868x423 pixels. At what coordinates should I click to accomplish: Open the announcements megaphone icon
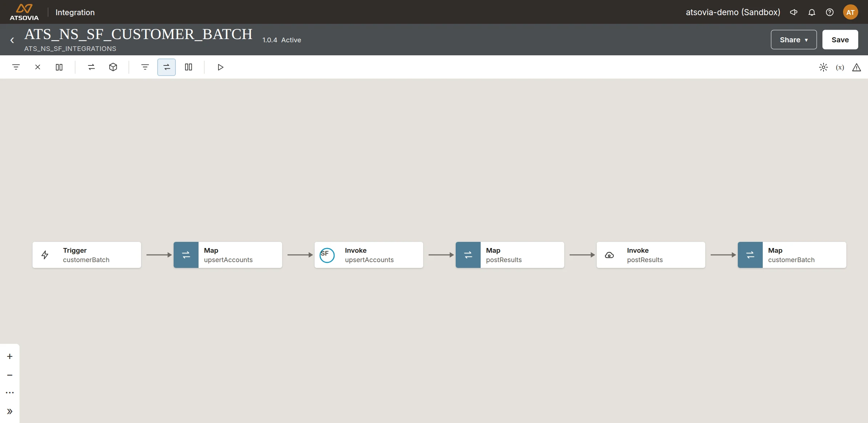pos(794,12)
